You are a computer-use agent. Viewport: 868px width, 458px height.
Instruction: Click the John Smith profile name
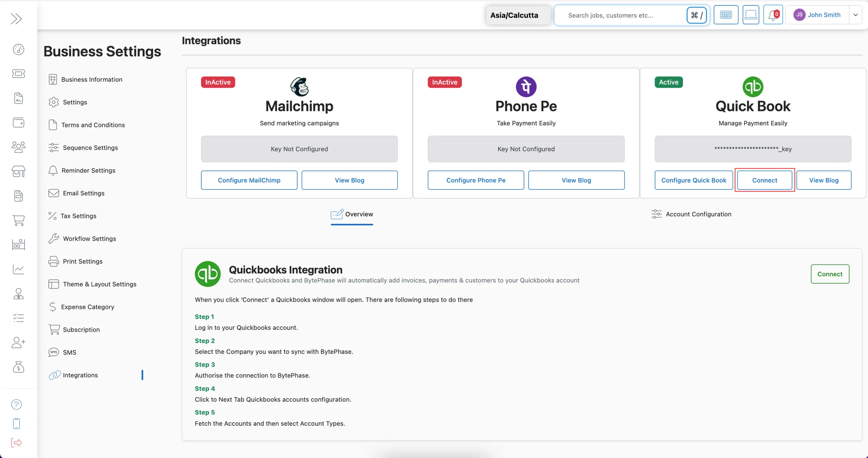click(824, 15)
